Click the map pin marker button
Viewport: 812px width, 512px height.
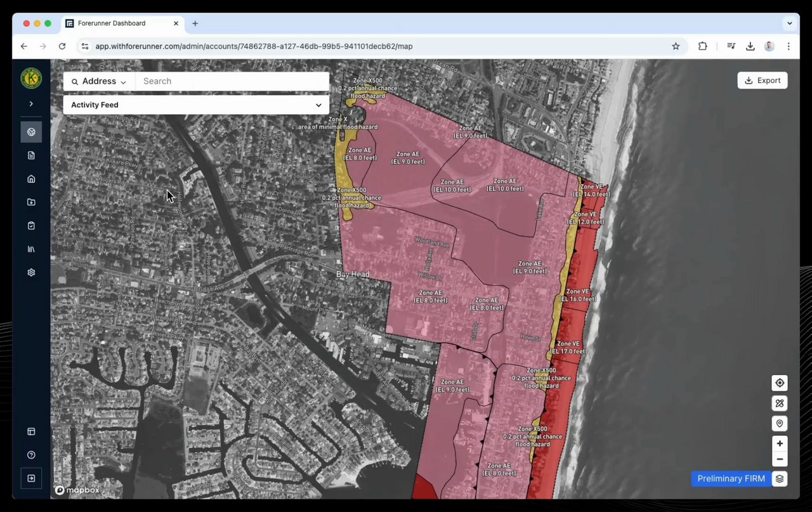780,424
